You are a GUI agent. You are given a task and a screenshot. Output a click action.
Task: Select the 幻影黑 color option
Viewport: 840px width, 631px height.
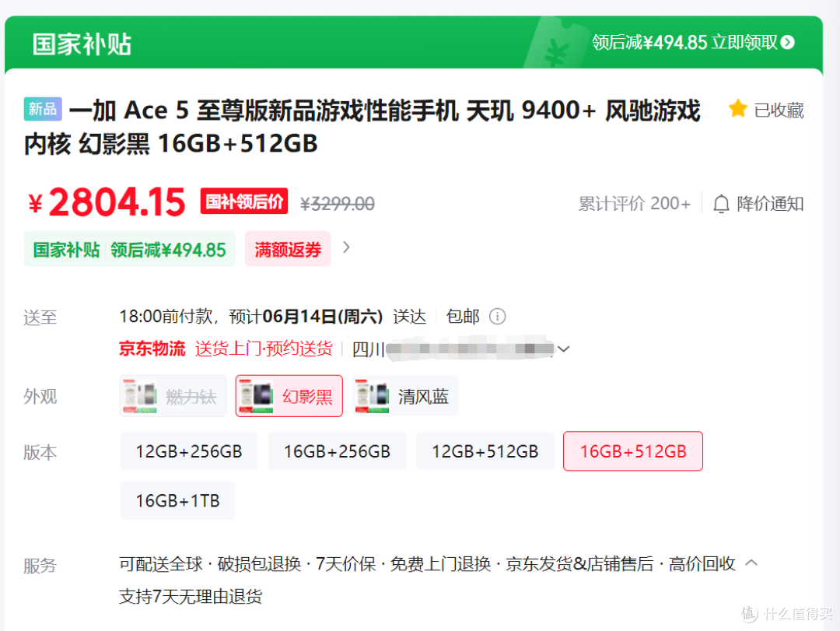pyautogui.click(x=289, y=396)
